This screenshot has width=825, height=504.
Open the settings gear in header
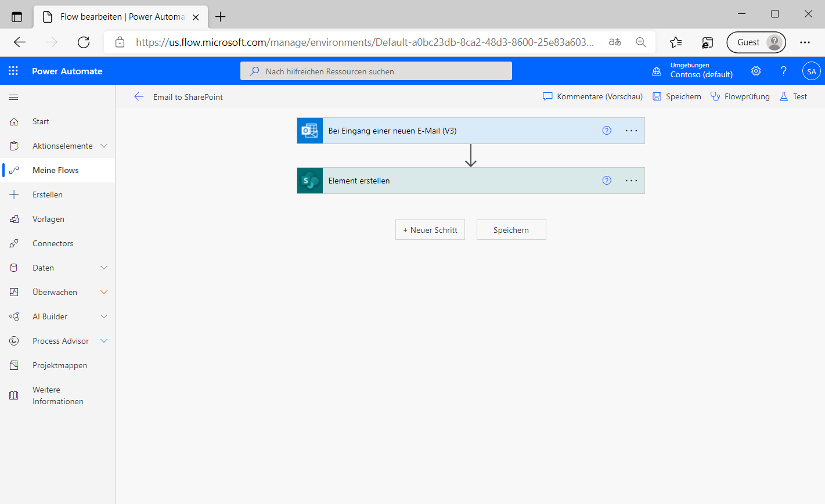pyautogui.click(x=756, y=71)
